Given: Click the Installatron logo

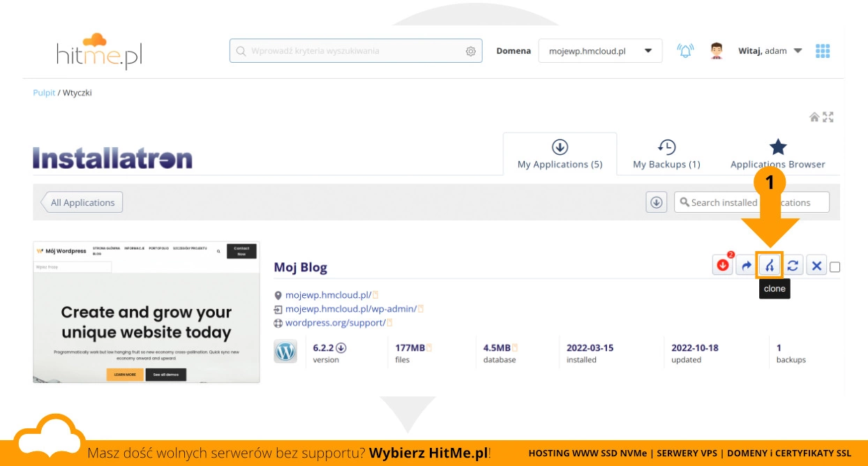Looking at the screenshot, I should tap(112, 158).
